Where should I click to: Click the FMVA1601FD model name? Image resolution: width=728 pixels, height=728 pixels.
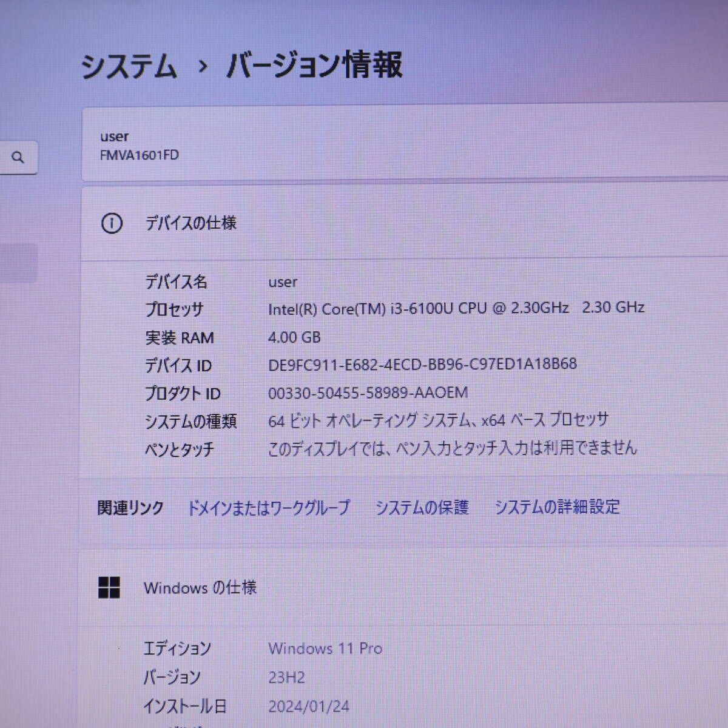pos(140,155)
